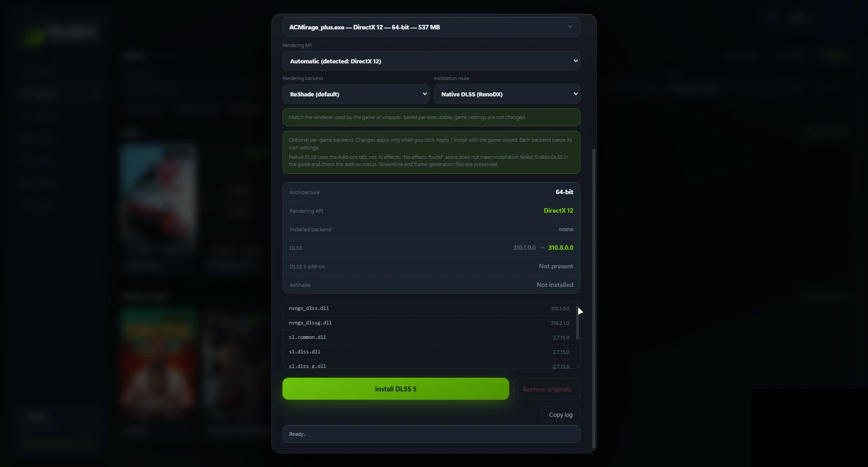Select the nvngx_dlss.dll row

point(429,309)
